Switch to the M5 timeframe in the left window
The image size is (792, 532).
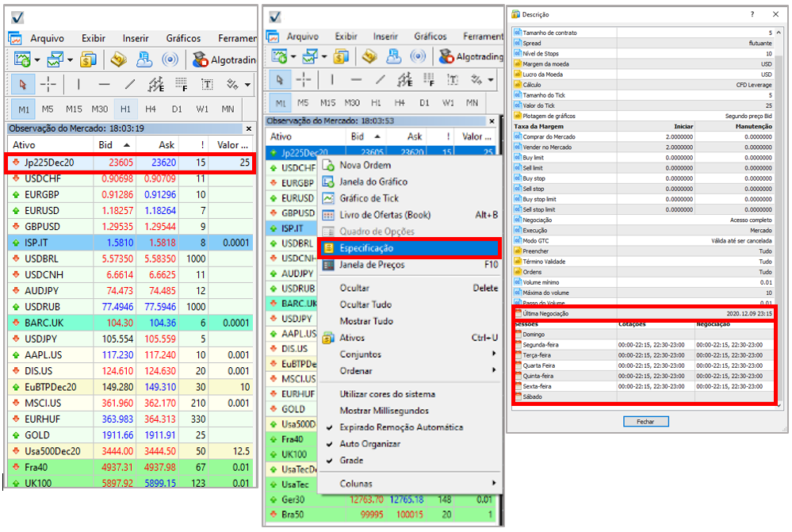point(48,109)
